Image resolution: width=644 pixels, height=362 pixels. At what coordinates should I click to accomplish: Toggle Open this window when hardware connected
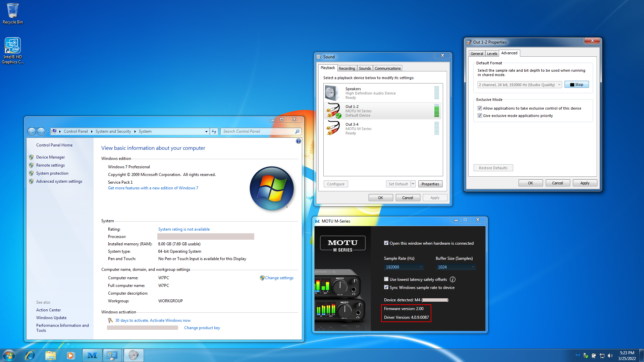coord(386,243)
